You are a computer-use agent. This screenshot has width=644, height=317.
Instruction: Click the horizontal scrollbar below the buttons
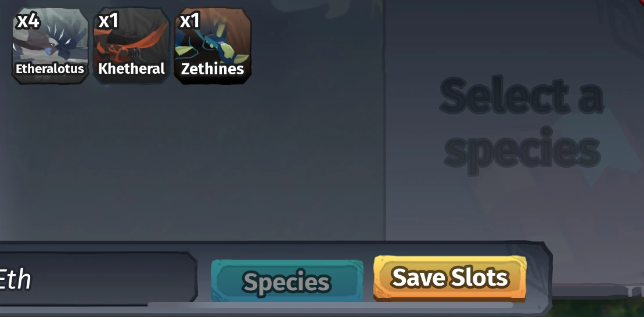click(330, 305)
